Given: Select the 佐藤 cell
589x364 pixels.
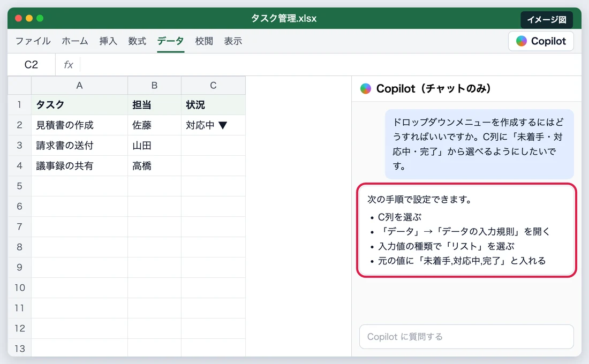Looking at the screenshot, I should tap(154, 125).
